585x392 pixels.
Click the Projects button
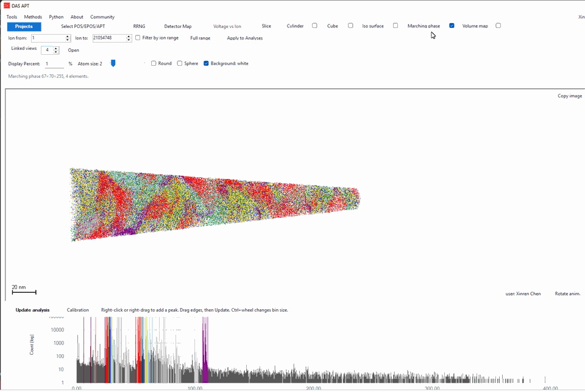point(24,26)
